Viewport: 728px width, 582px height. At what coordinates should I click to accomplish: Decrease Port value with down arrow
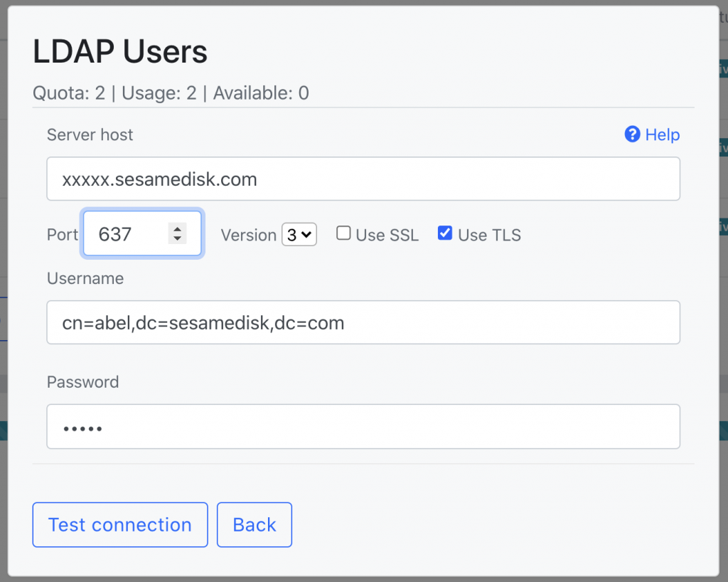tap(177, 238)
